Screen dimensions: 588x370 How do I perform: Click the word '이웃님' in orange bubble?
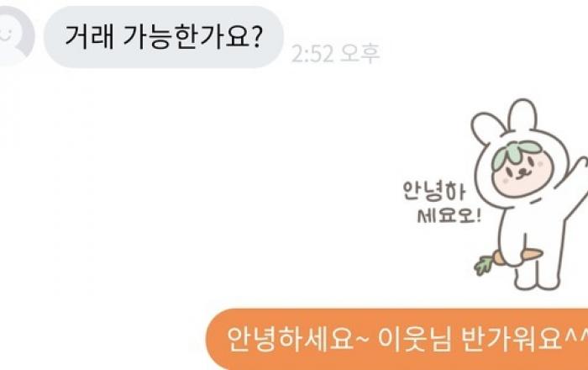[414, 339]
